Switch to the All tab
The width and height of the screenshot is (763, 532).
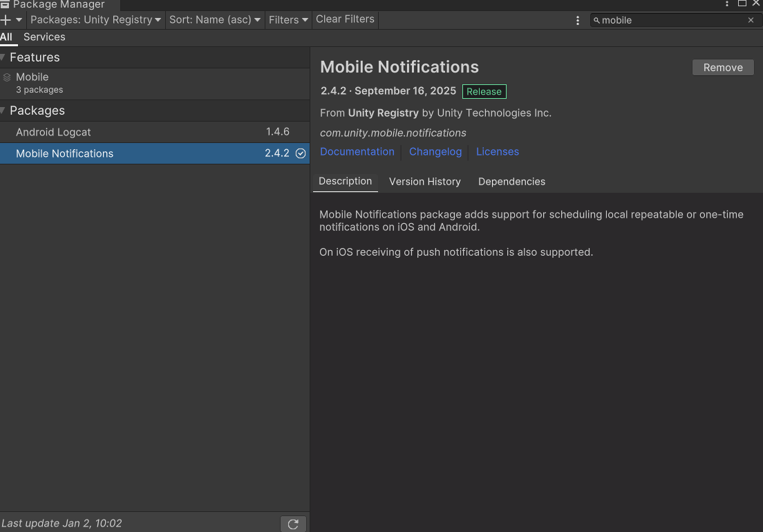[6, 37]
